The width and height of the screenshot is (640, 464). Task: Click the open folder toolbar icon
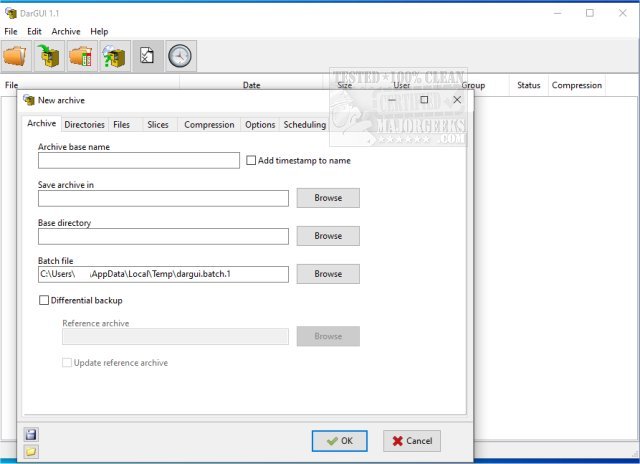pyautogui.click(x=17, y=57)
